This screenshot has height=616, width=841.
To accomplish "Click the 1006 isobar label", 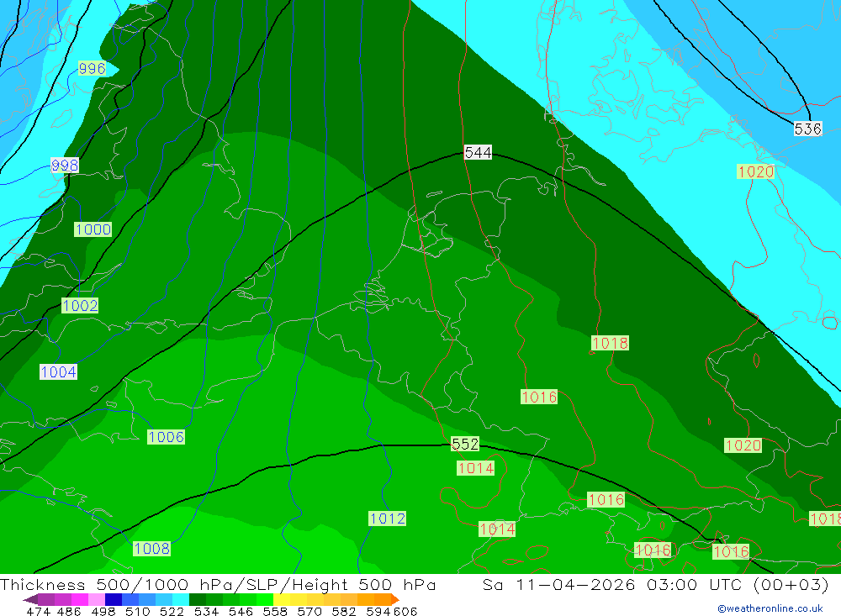I will pos(167,437).
